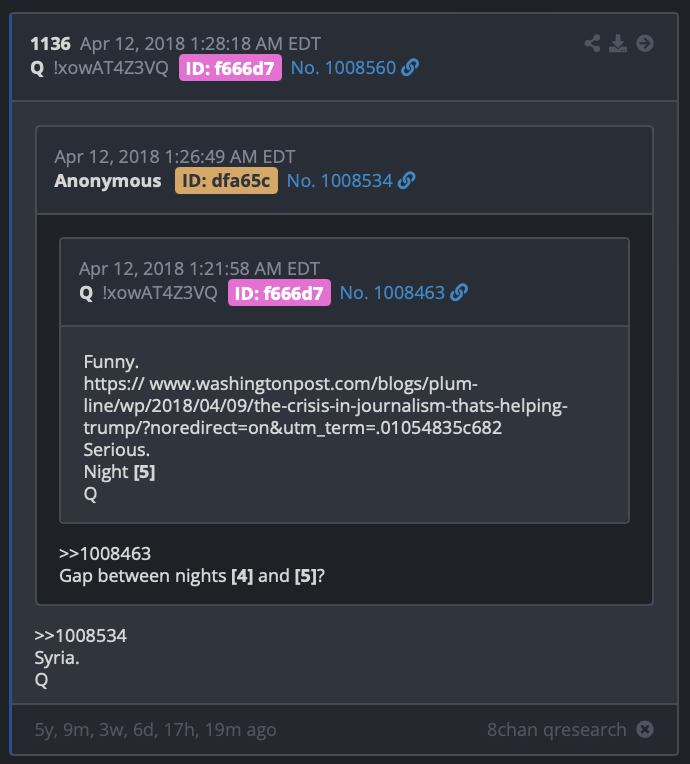Click chain link icon beside No. 1008534
This screenshot has width=690, height=764.
pyautogui.click(x=406, y=181)
